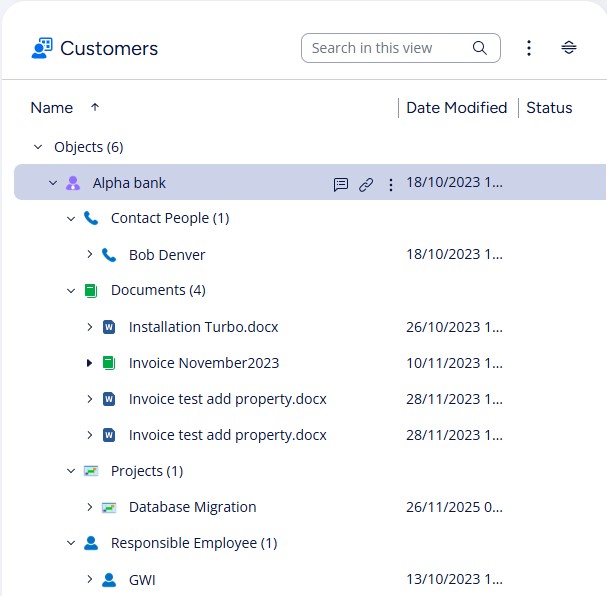Click the GWI employee person icon
Screen dimensions: 607x596
tap(109, 580)
